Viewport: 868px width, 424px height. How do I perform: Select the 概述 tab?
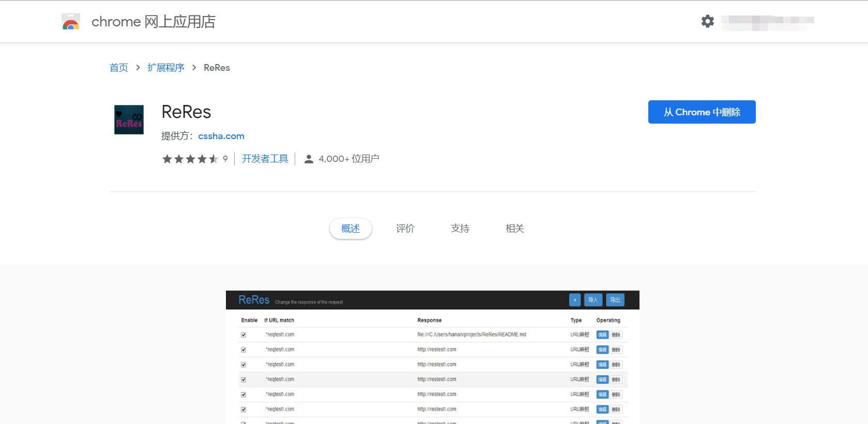[x=351, y=229]
